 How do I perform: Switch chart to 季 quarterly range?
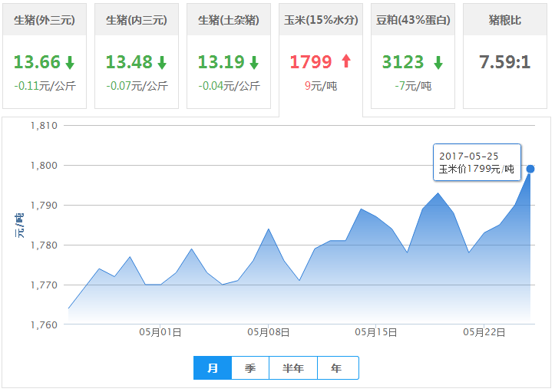click(x=250, y=368)
